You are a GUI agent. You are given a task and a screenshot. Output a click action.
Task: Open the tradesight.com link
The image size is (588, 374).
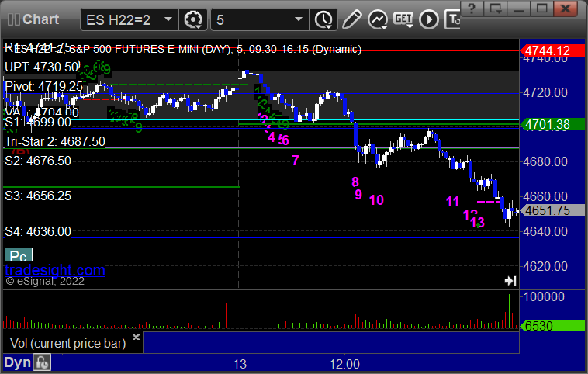pos(55,270)
